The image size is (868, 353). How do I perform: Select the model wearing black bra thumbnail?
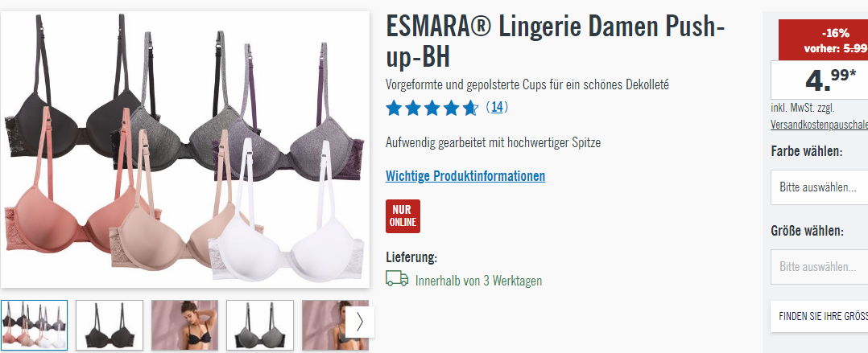coord(185,326)
